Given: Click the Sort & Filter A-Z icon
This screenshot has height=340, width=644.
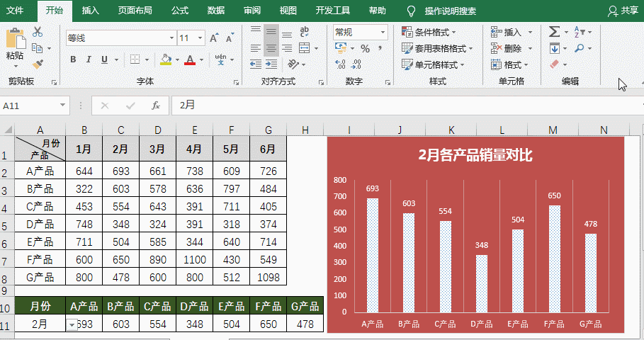Looking at the screenshot, I should coord(579,32).
